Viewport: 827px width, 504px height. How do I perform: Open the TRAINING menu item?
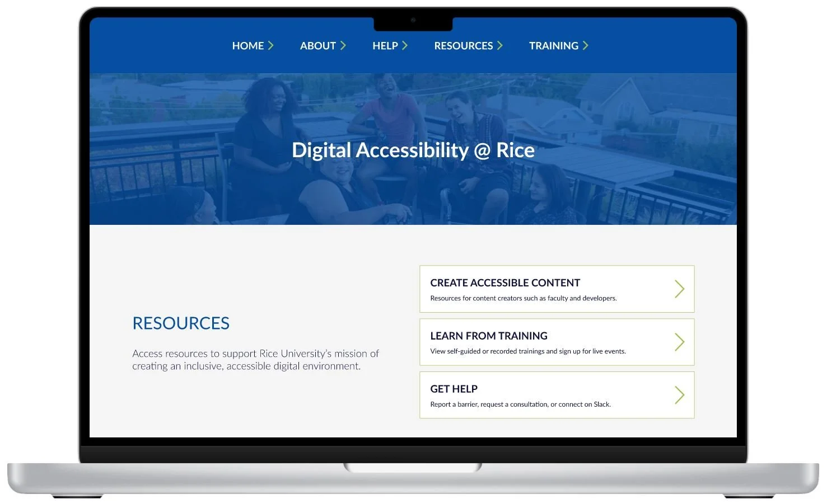[x=554, y=46]
